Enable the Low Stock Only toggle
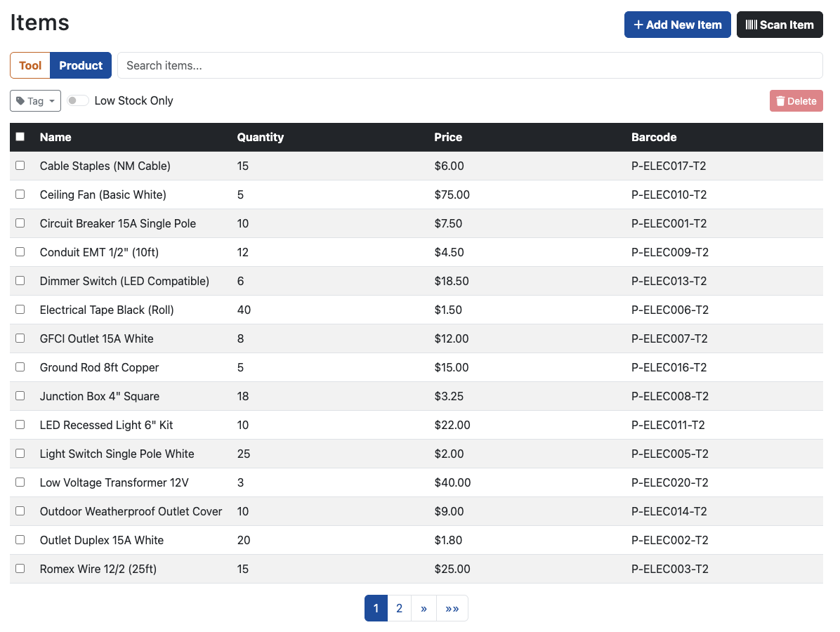The image size is (840, 632). pos(77,100)
